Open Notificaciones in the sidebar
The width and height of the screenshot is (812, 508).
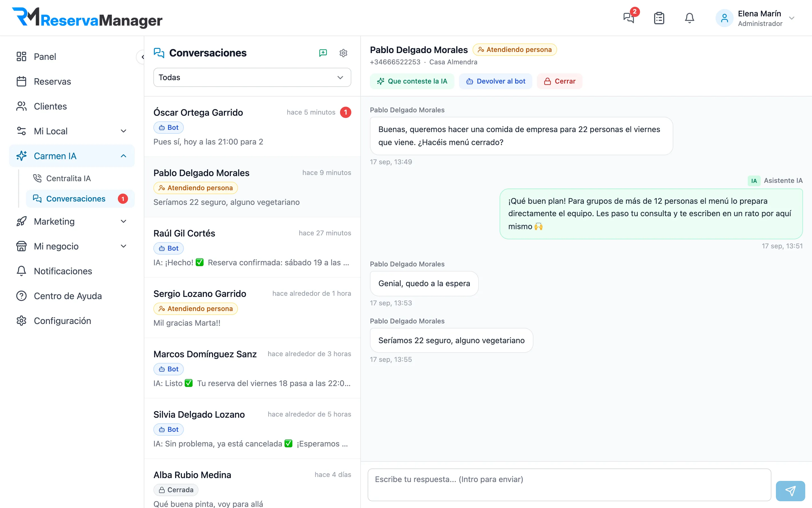72,271
